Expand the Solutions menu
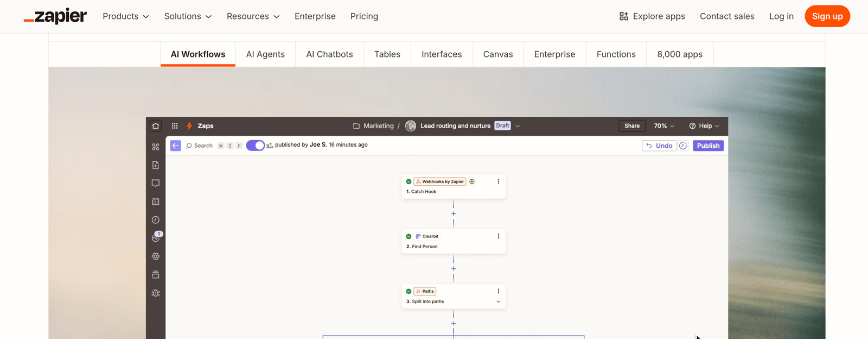Image resolution: width=868 pixels, height=339 pixels. 188,16
